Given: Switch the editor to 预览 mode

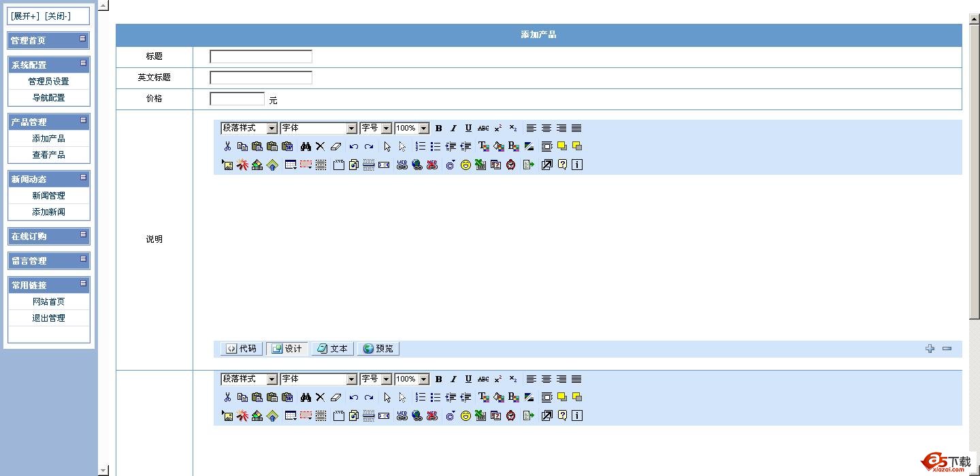Looking at the screenshot, I should tap(378, 349).
